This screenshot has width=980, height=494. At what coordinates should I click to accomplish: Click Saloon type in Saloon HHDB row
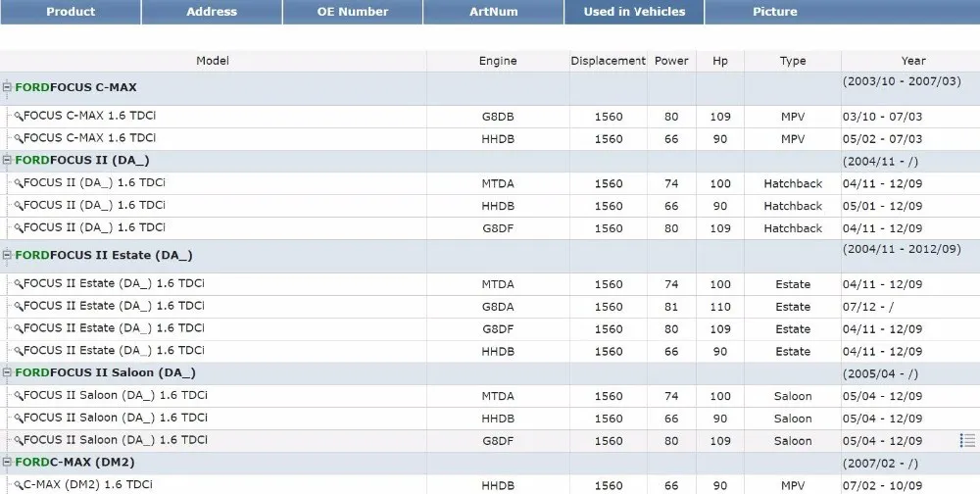click(x=793, y=419)
